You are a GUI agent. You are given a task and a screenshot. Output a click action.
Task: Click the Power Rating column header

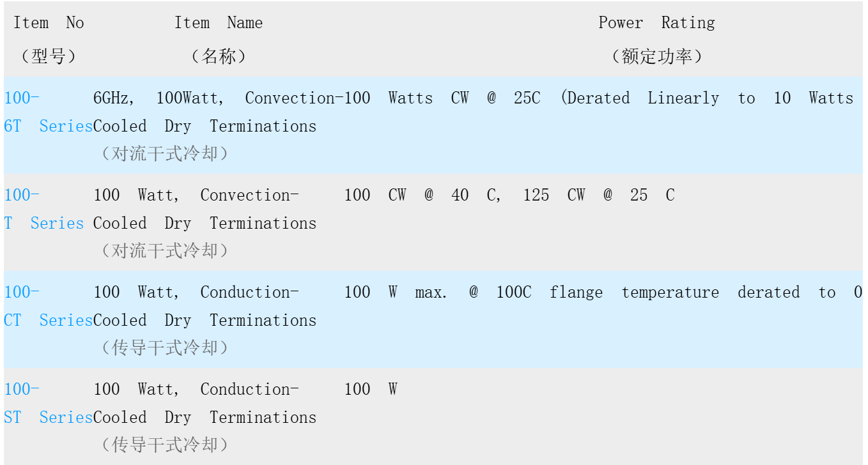(656, 22)
